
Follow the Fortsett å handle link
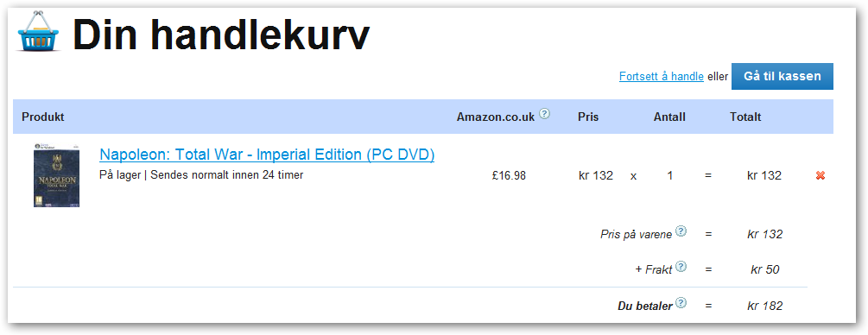tap(661, 77)
